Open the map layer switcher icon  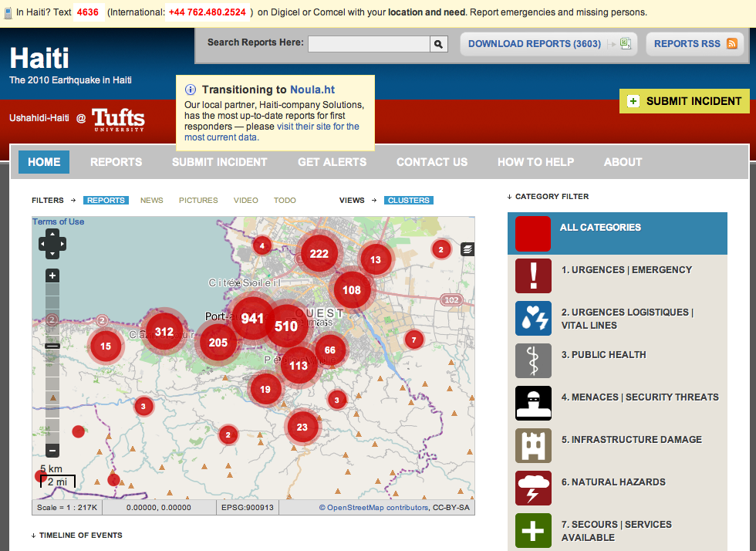[x=467, y=248]
